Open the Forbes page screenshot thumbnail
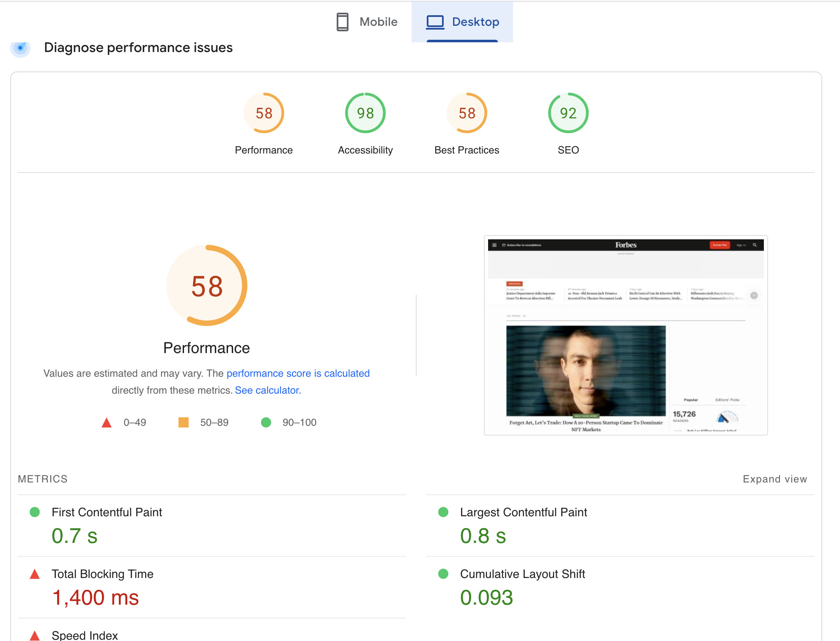This screenshot has width=840, height=641. (x=626, y=335)
